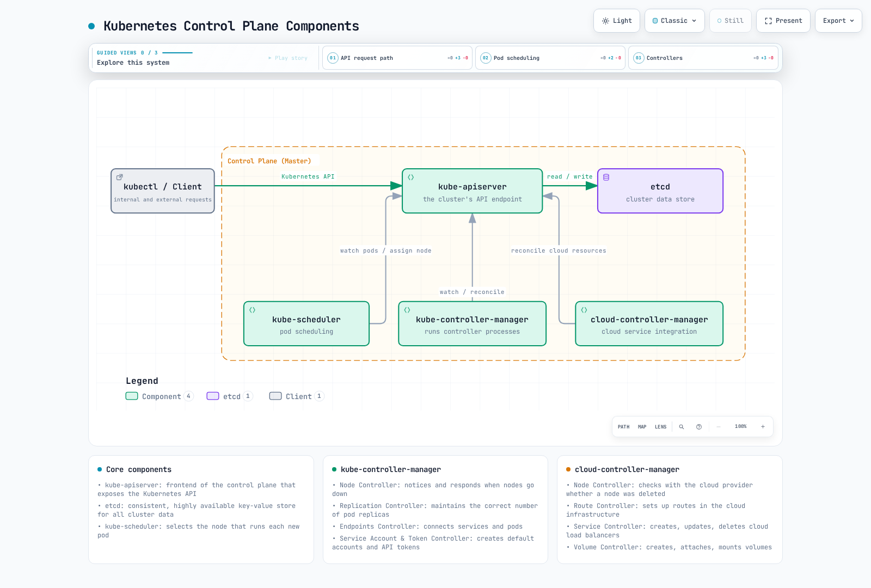Select guided view 02 Pod scheduling

coord(550,58)
